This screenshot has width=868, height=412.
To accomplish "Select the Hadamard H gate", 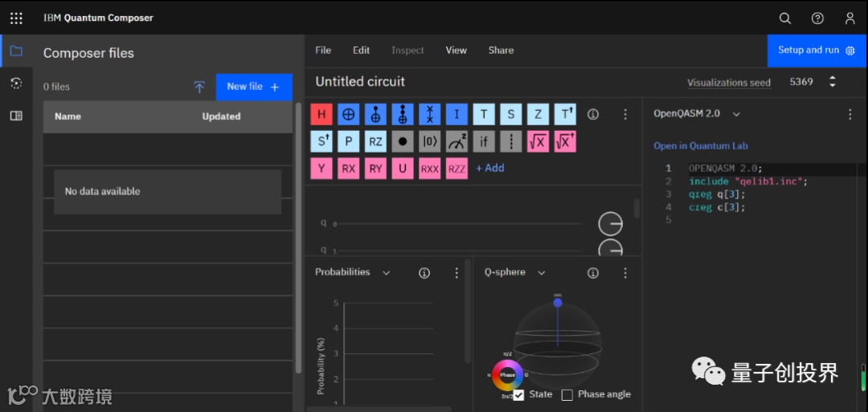I will point(321,115).
